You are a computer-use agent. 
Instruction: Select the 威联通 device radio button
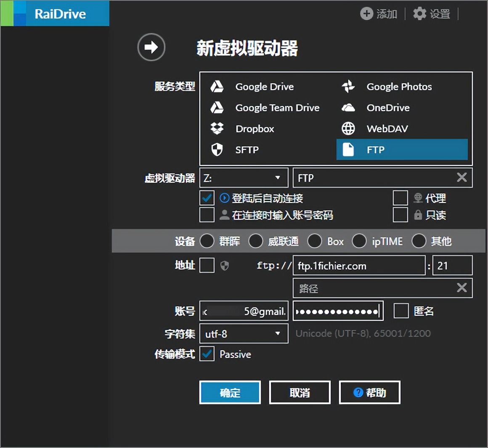point(256,241)
